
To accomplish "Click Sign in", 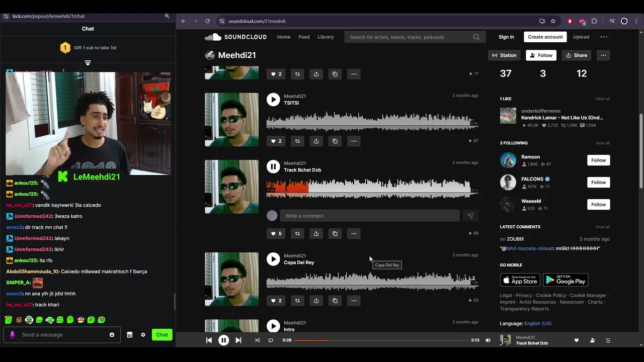I will pyautogui.click(x=506, y=37).
